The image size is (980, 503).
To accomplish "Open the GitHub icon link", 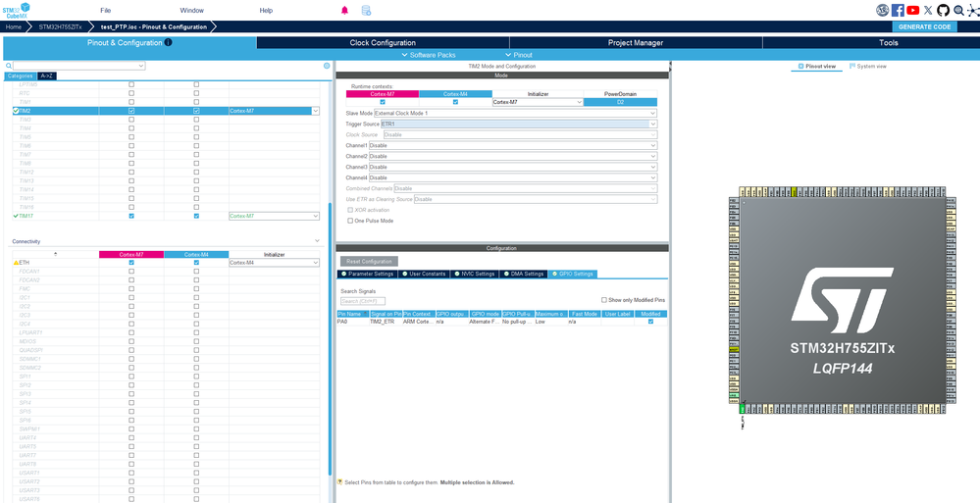I will [943, 10].
